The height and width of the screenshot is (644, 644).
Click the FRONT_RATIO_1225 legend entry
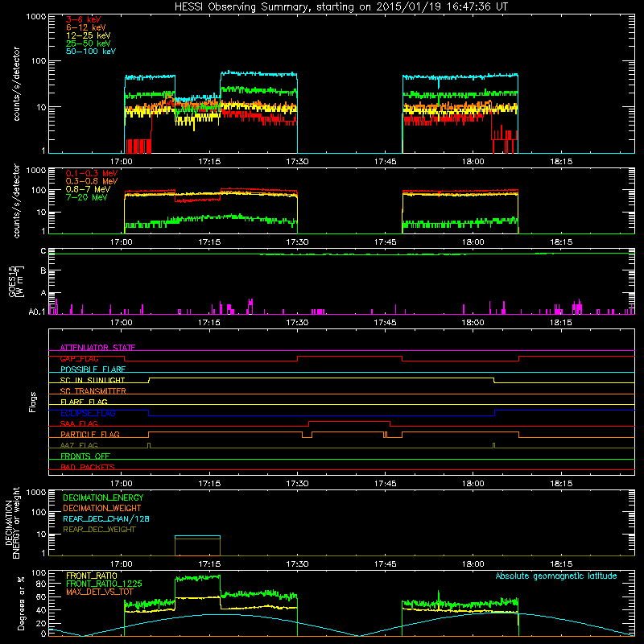pyautogui.click(x=104, y=584)
